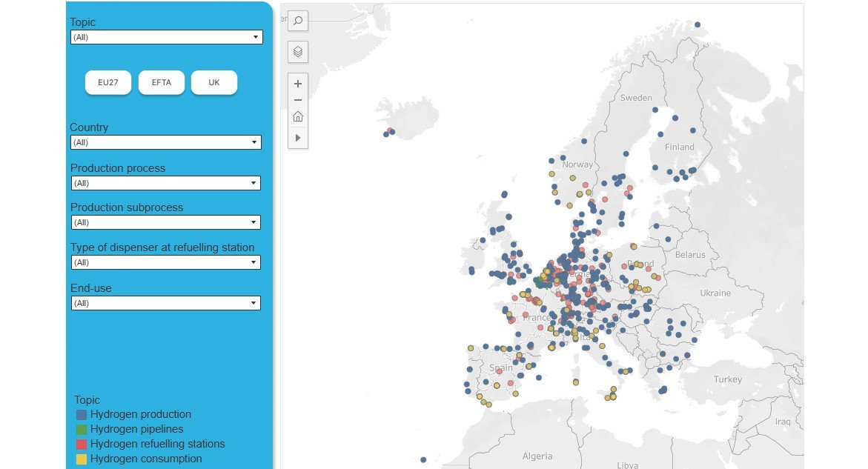Expand the Production process dropdown

pyautogui.click(x=165, y=182)
